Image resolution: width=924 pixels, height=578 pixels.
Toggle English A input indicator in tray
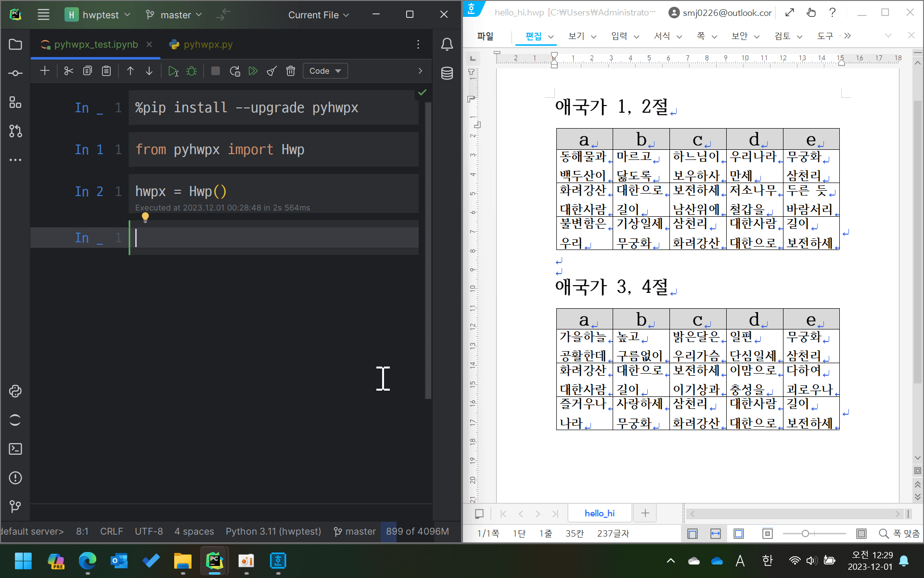(740, 561)
